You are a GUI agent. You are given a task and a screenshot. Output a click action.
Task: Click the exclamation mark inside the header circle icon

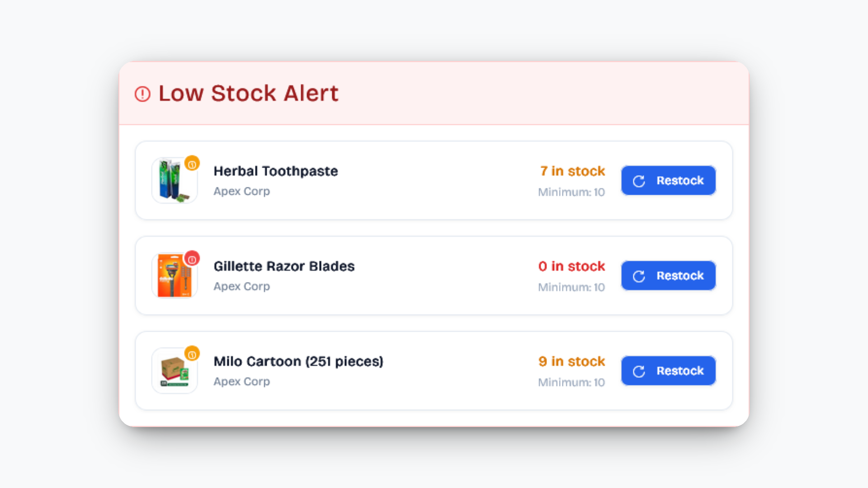point(142,94)
